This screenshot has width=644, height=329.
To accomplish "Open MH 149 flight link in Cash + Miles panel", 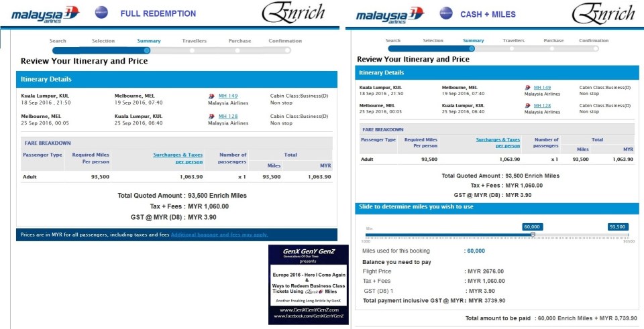I will [x=542, y=88].
